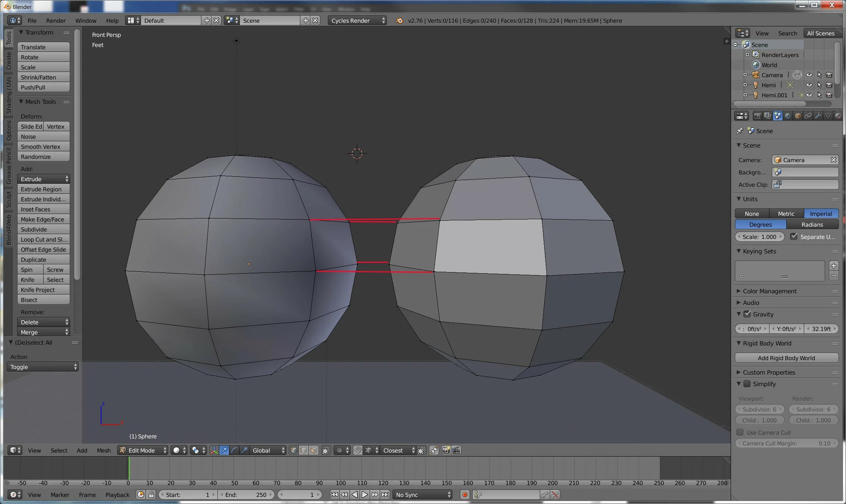The width and height of the screenshot is (846, 504).
Task: Select face select mode cube icon
Action: tap(314, 450)
